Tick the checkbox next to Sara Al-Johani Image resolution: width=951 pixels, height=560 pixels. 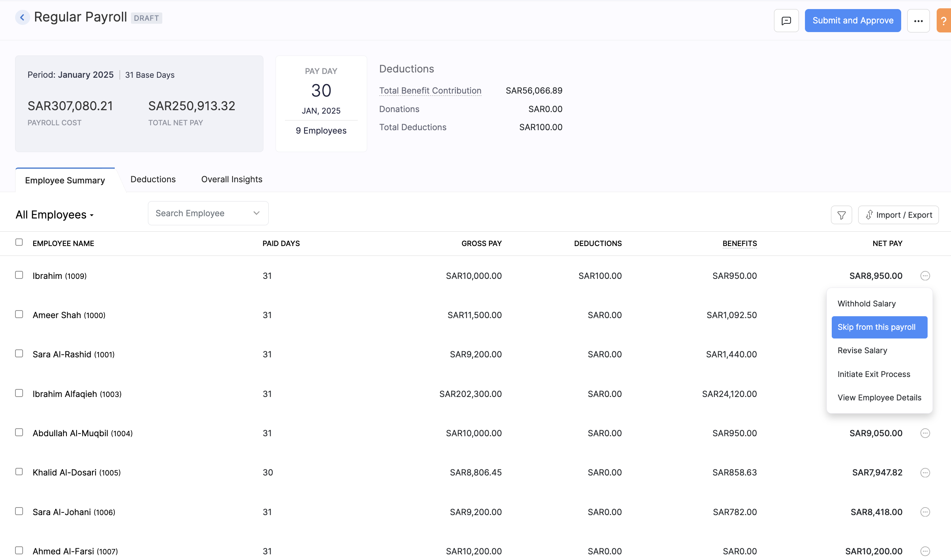19,511
